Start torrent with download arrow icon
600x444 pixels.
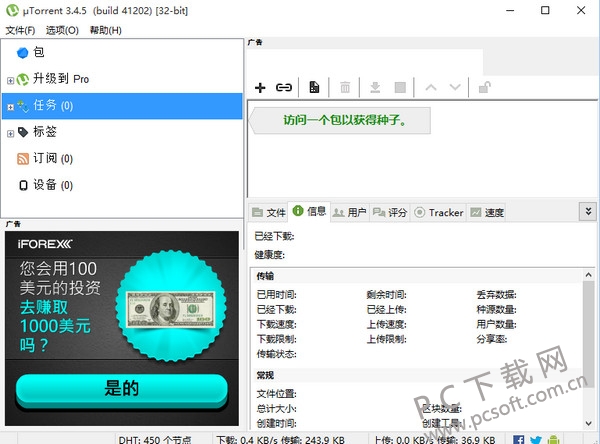click(375, 87)
